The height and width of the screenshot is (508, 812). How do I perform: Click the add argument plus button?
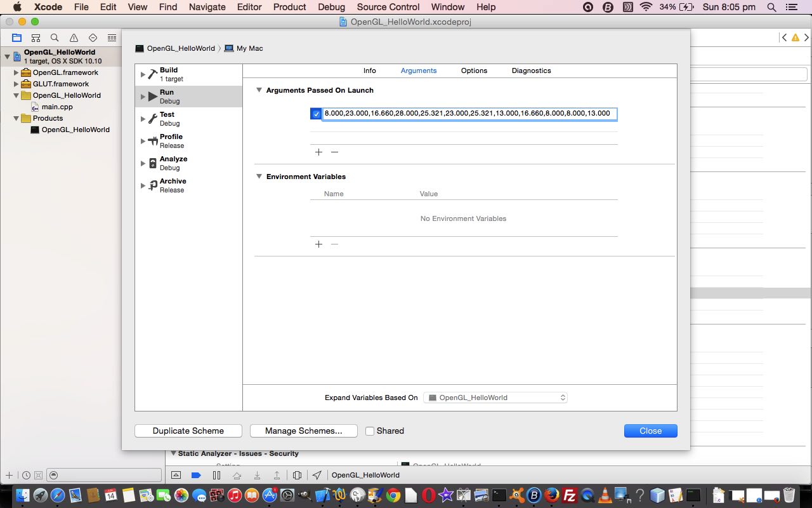(318, 152)
